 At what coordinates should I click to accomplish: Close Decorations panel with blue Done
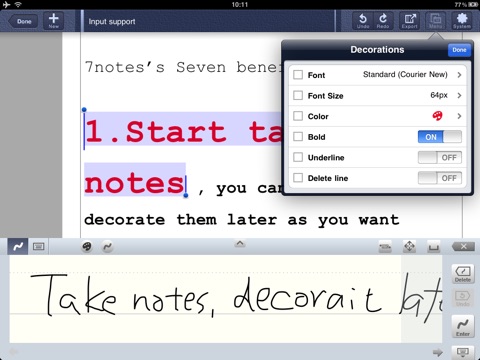[459, 50]
